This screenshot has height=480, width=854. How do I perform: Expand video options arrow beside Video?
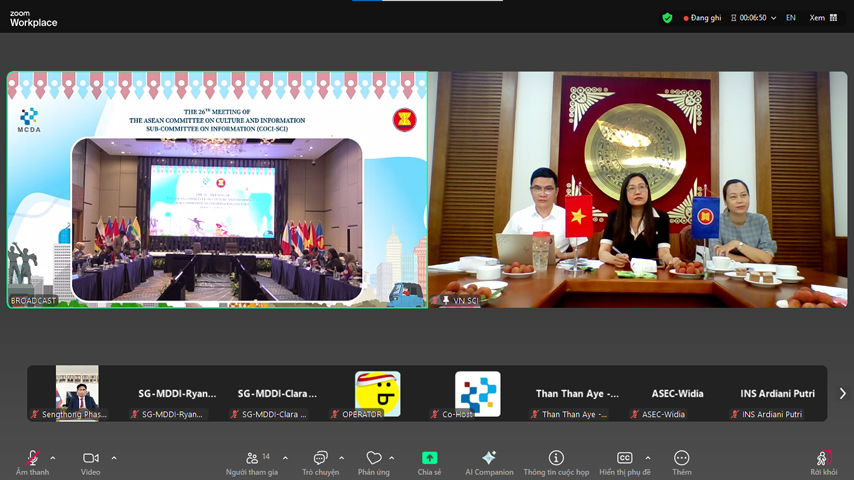pos(114,458)
